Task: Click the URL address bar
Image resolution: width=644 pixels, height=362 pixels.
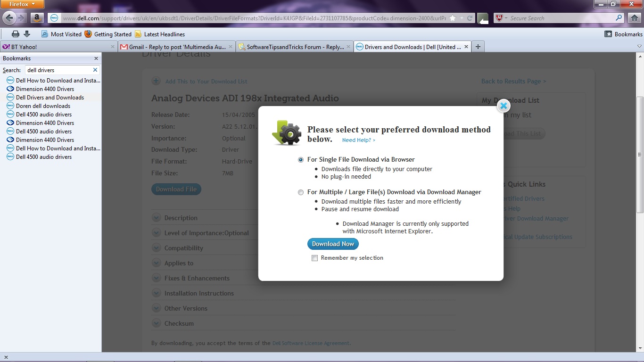Action: click(254, 18)
